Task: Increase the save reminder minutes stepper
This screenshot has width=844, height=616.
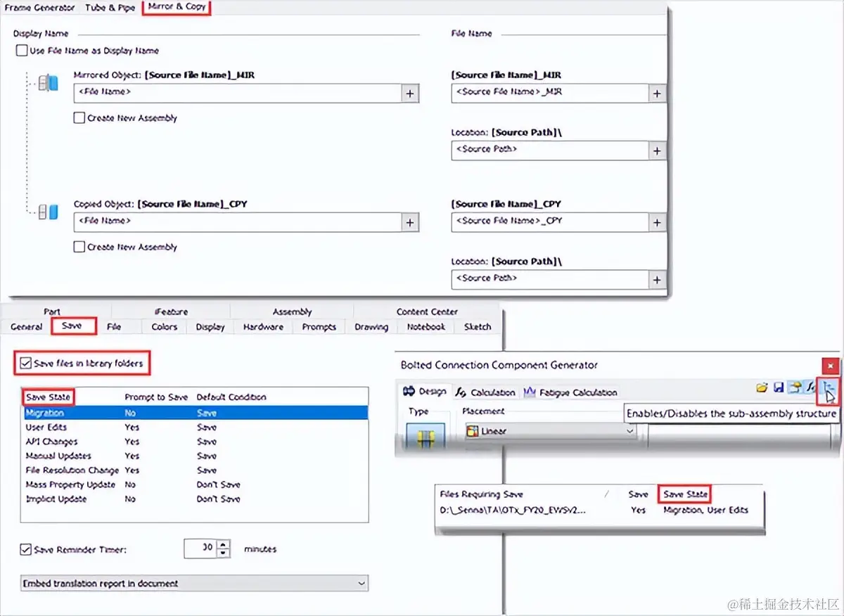Action: [224, 544]
